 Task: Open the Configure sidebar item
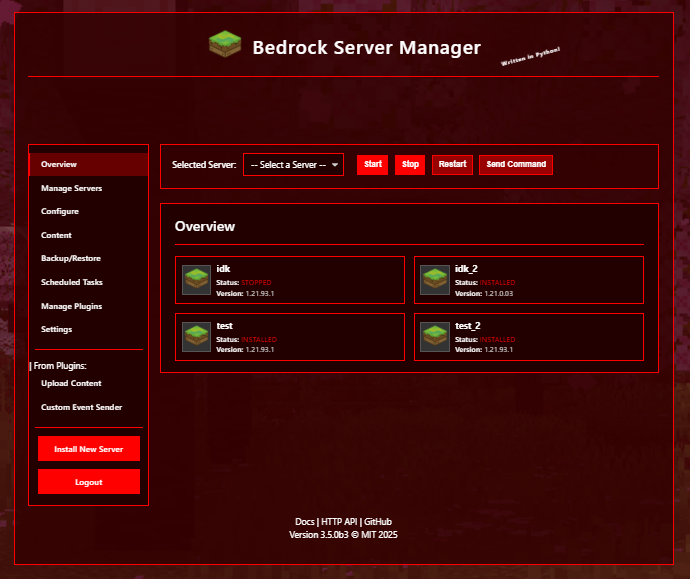88,212
